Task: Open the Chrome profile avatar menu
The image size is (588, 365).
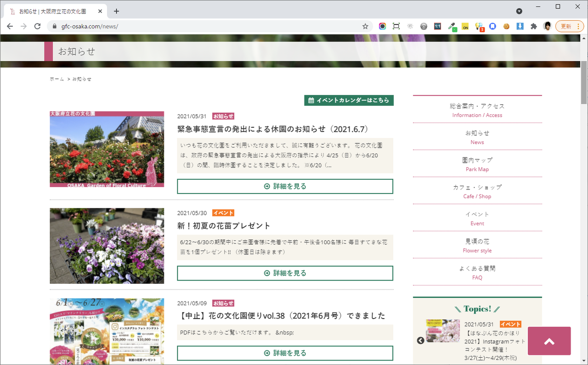Action: click(547, 26)
